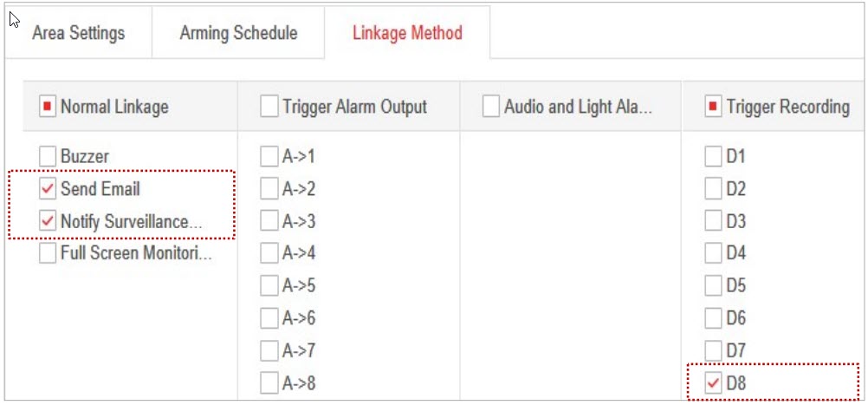Enable Full Screen Monitoring checkbox
This screenshot has height=405, width=868.
pos(48,253)
